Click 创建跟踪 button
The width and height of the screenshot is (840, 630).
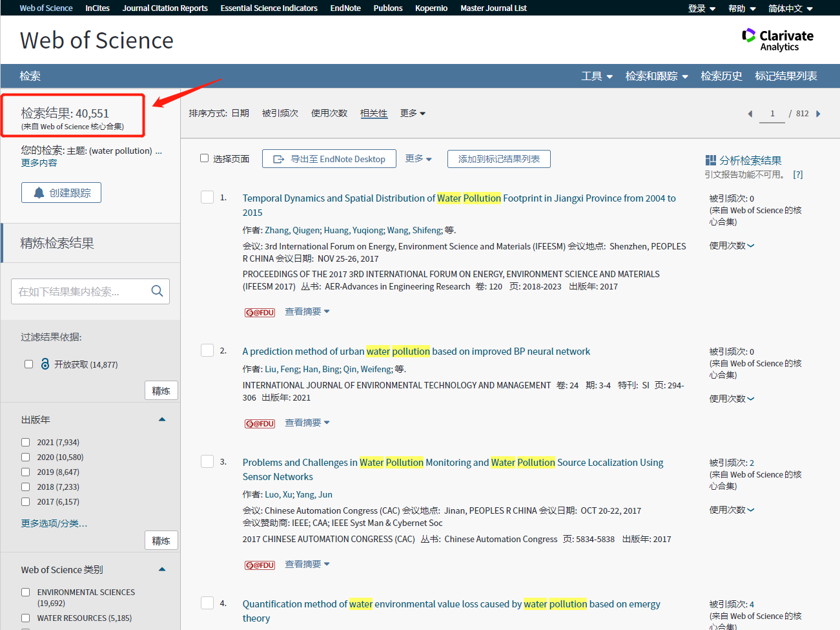point(61,193)
